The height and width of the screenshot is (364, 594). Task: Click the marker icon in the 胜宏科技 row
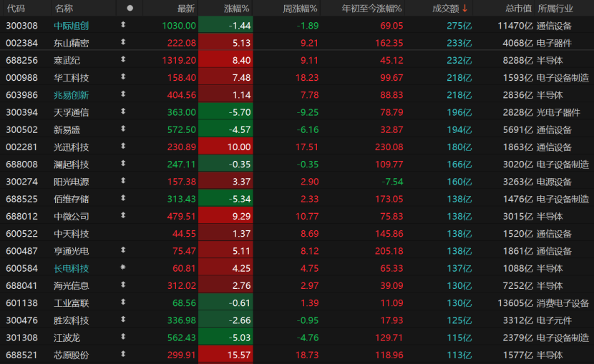click(x=123, y=320)
